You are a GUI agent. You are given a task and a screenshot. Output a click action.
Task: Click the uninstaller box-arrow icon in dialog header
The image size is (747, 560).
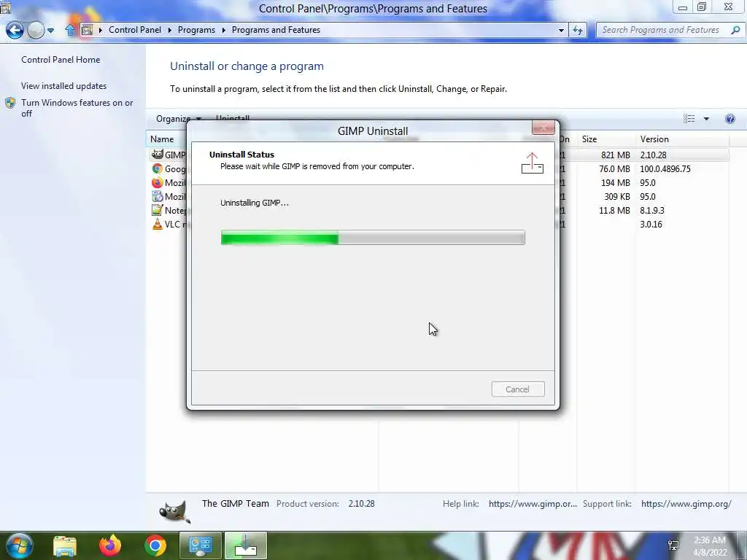532,163
